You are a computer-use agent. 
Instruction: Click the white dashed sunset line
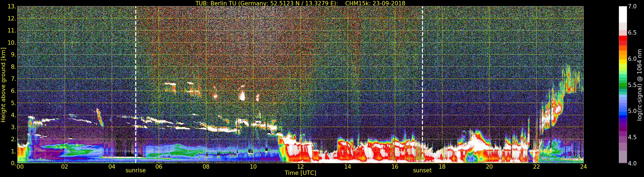(x=423, y=85)
